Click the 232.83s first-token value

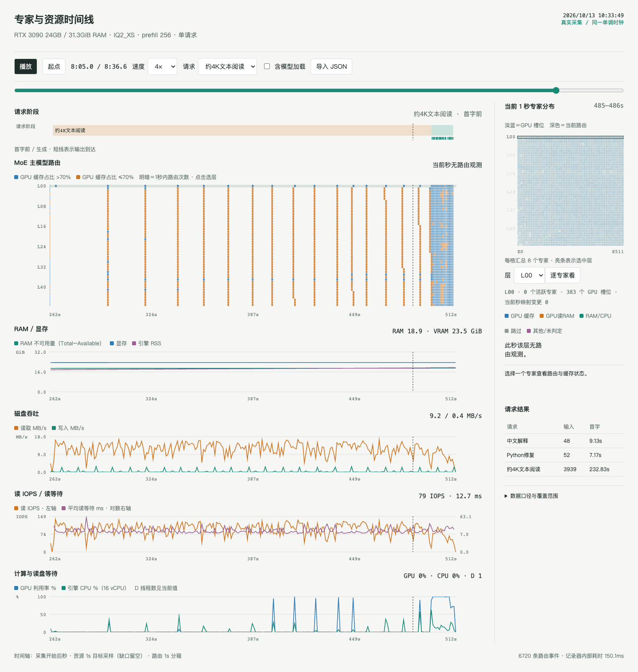tap(599, 469)
